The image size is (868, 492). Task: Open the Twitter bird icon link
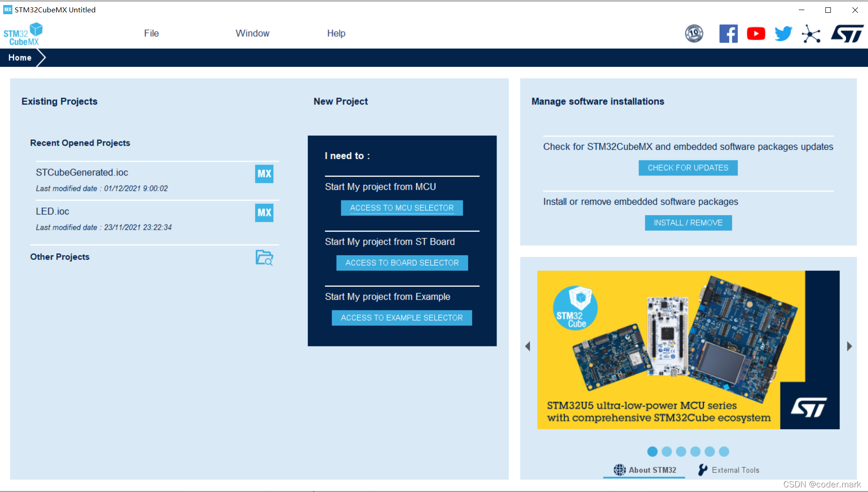783,33
